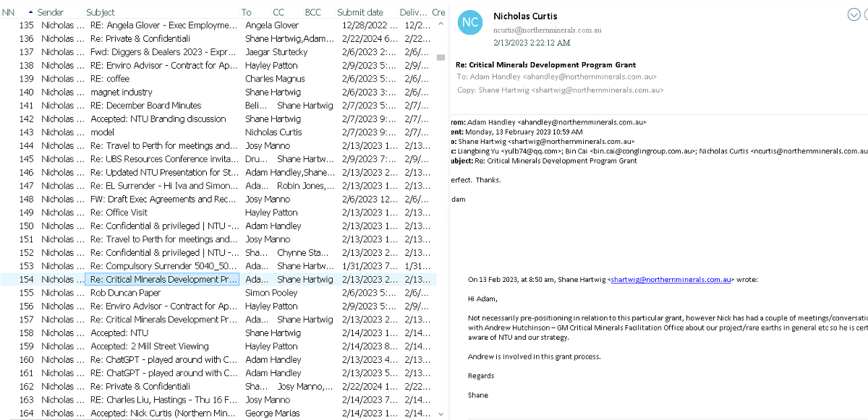The width and height of the screenshot is (868, 420).
Task: Click 'Copy: Shane Hartwig' line in preview
Action: tap(560, 90)
